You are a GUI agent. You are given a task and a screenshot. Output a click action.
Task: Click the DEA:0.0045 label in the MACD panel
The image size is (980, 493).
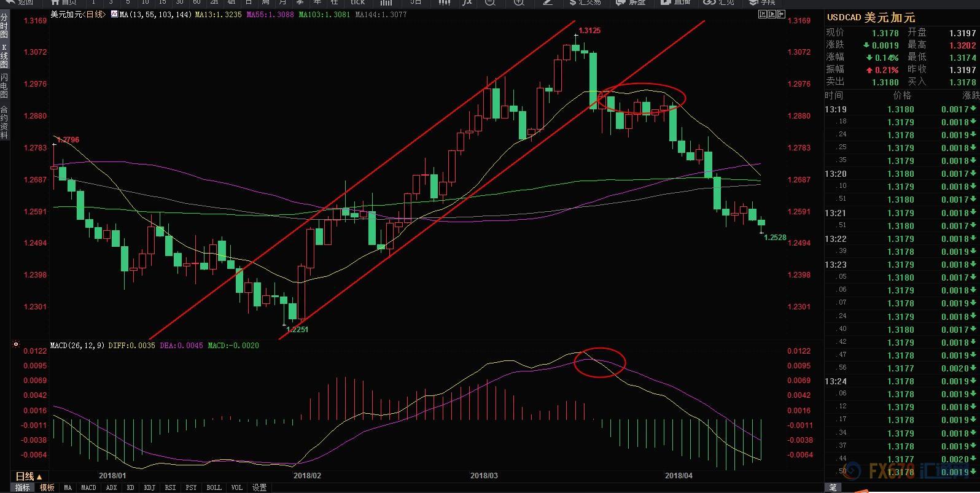tap(181, 346)
